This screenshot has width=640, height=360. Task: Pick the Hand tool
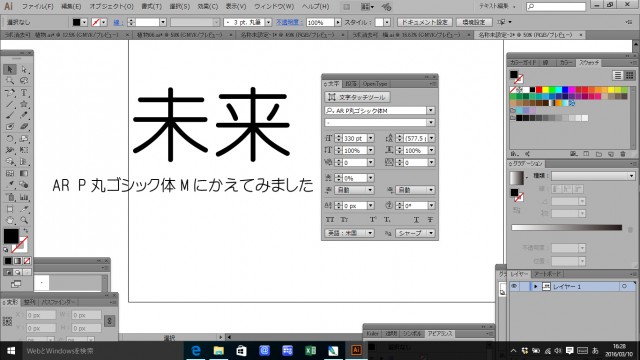10,220
